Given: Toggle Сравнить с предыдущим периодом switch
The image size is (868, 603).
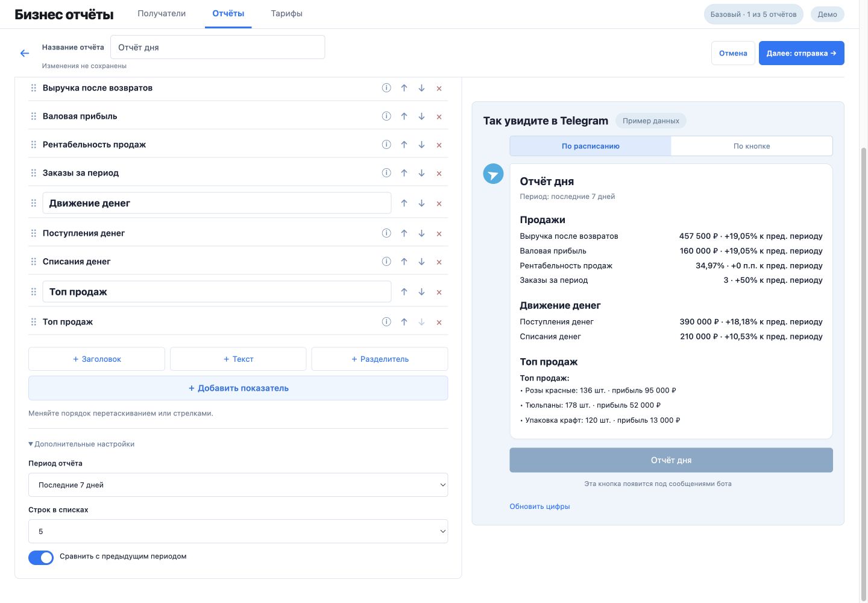Looking at the screenshot, I should click(x=41, y=557).
